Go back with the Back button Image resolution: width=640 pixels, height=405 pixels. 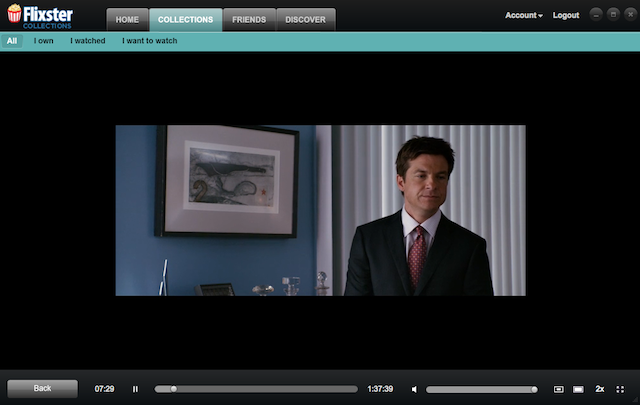pyautogui.click(x=42, y=388)
